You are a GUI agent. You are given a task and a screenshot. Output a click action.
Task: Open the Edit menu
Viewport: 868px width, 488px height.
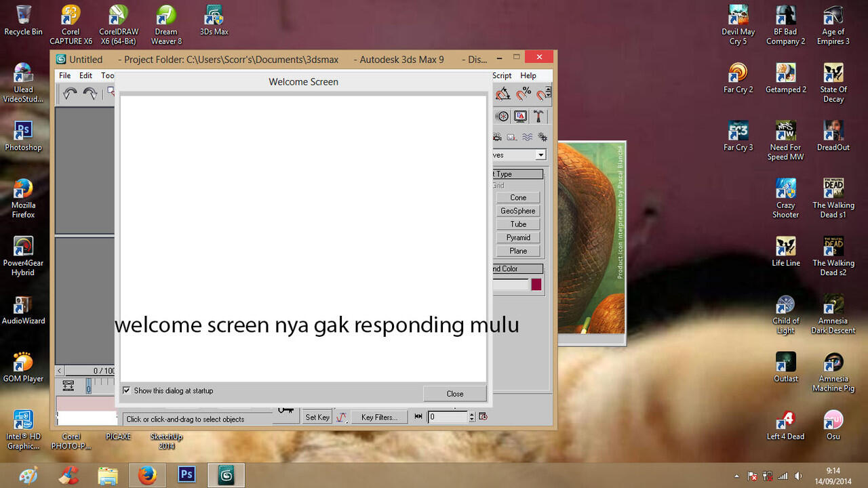pyautogui.click(x=85, y=76)
